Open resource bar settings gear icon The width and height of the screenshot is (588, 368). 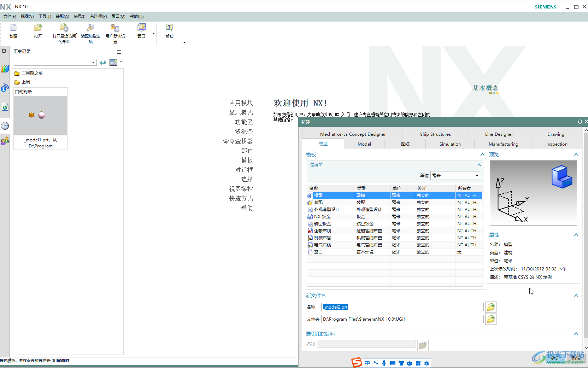click(x=4, y=51)
